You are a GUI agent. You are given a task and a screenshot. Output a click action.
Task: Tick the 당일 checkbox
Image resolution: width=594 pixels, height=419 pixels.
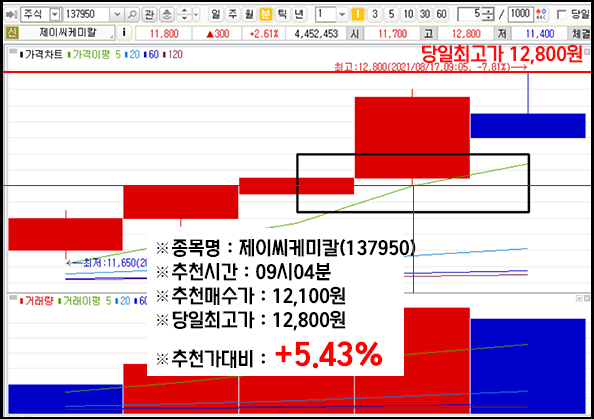click(x=562, y=15)
